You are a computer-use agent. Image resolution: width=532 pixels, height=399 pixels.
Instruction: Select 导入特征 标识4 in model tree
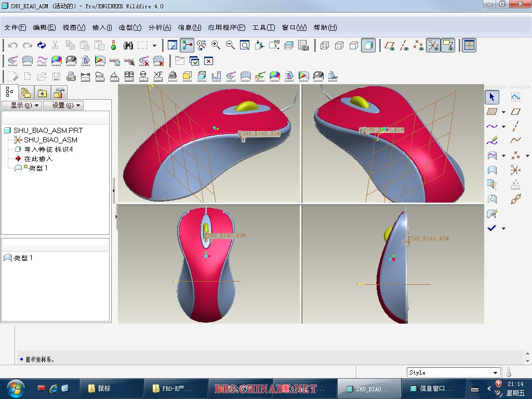point(48,149)
